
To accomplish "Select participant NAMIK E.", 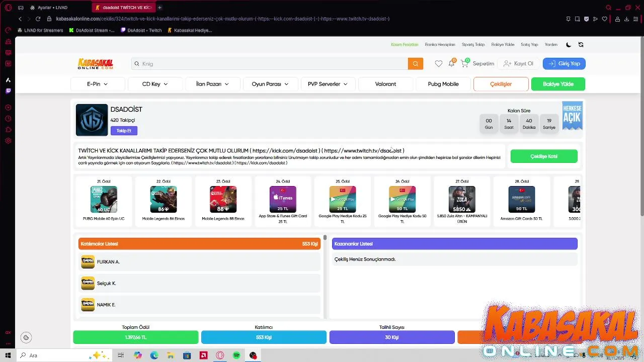I will [x=199, y=305].
